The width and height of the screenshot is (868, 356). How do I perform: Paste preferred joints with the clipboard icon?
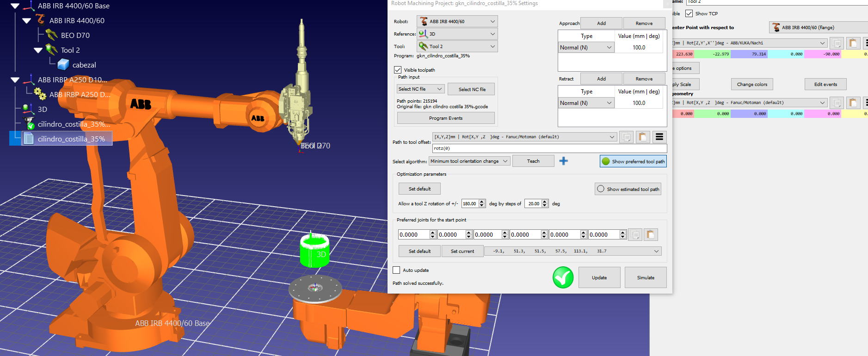pos(651,235)
